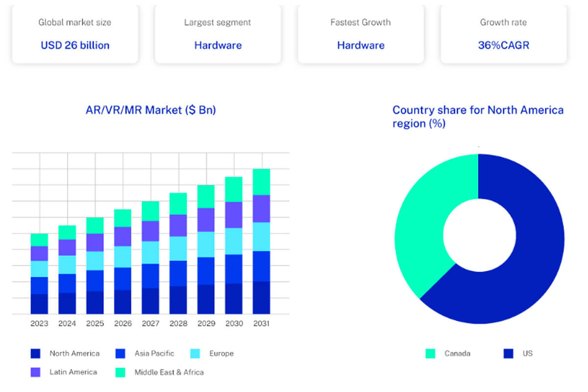Click the USD 26 billion value text
Viewport: 588px width, 392px height.
point(75,45)
